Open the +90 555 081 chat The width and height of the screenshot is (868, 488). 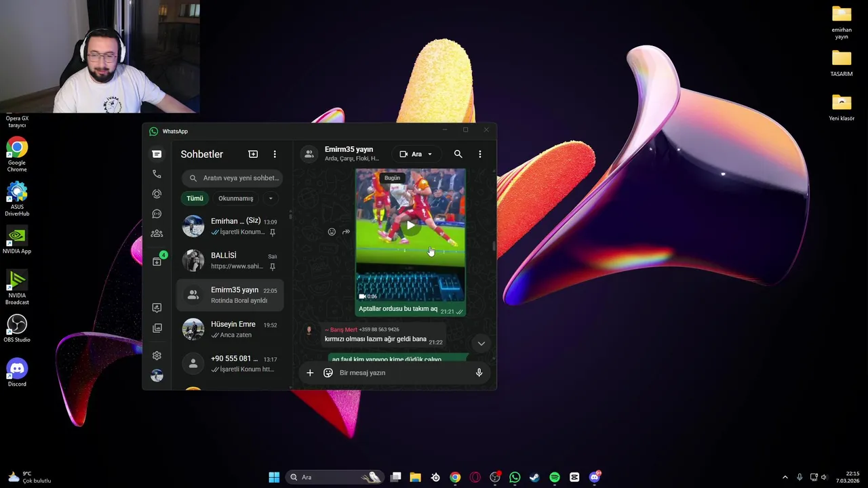[x=231, y=364]
